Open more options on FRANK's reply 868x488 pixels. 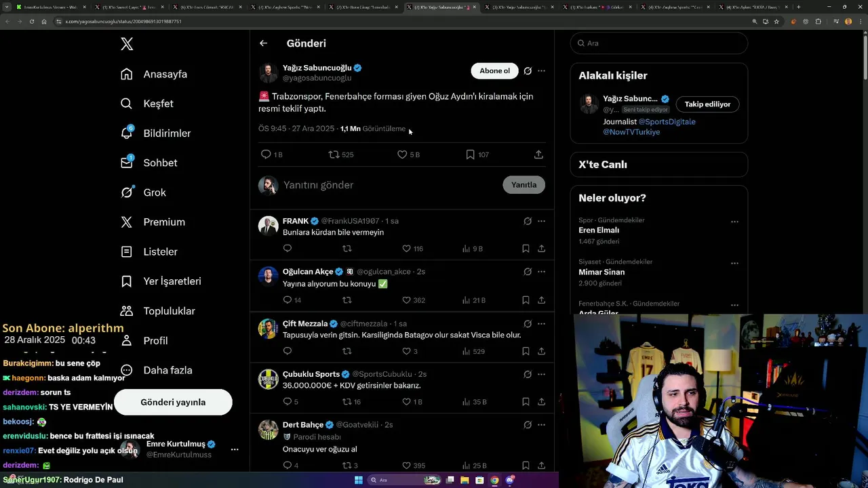(x=541, y=221)
